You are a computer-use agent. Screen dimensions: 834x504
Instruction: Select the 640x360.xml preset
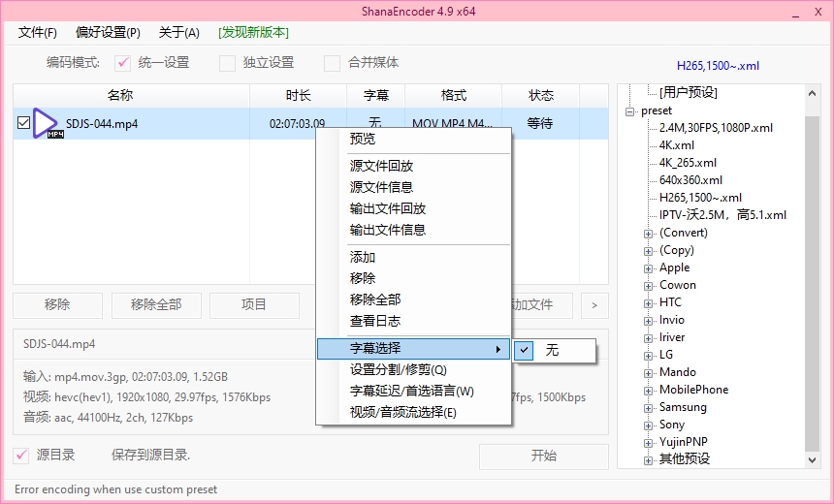pyautogui.click(x=690, y=180)
